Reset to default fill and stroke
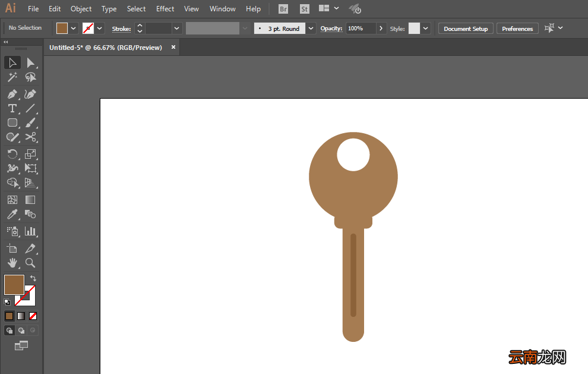This screenshot has height=374, width=588. tap(7, 302)
